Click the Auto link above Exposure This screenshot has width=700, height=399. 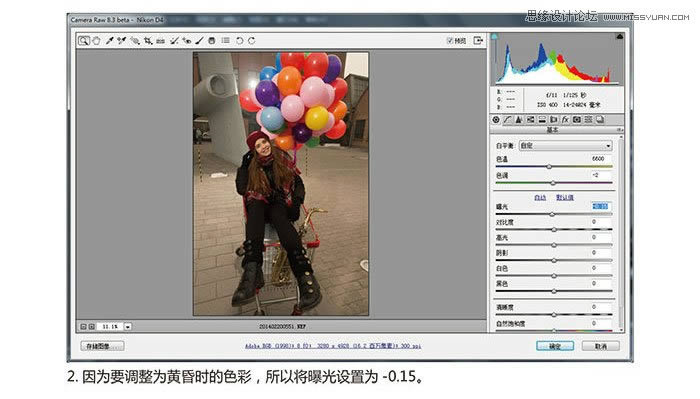(x=540, y=198)
